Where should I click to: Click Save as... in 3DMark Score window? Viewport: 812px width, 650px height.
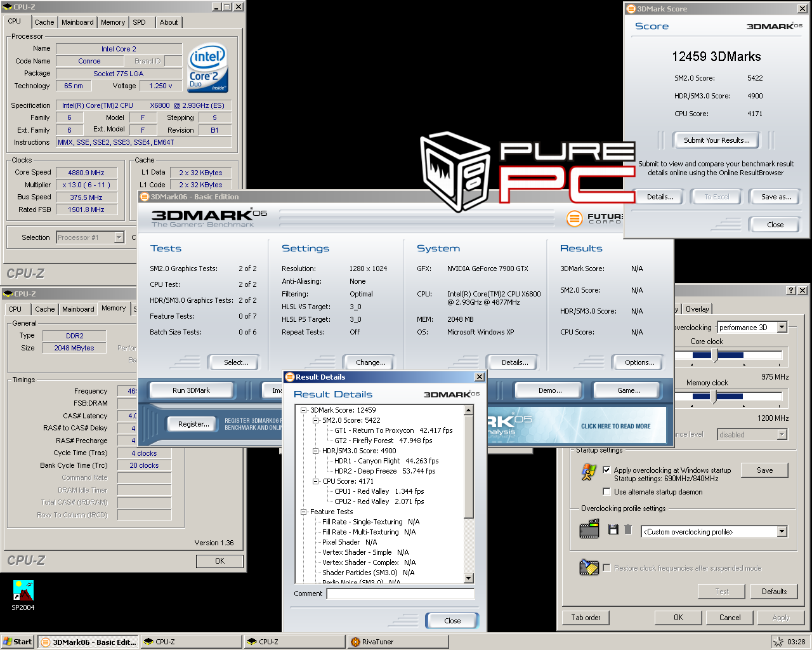[x=776, y=197]
